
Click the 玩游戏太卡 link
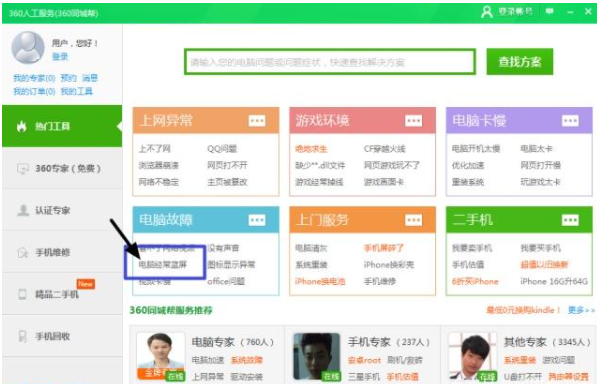541,182
